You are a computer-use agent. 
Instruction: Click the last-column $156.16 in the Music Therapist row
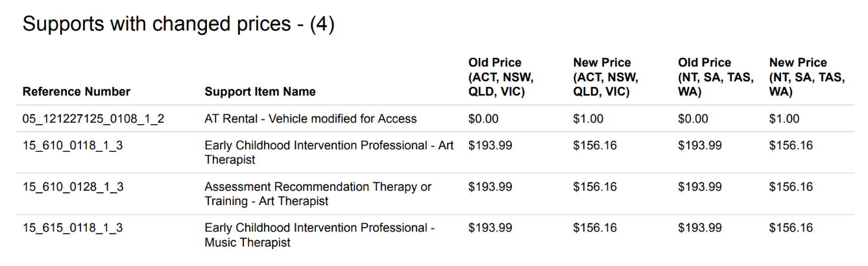coord(791,228)
